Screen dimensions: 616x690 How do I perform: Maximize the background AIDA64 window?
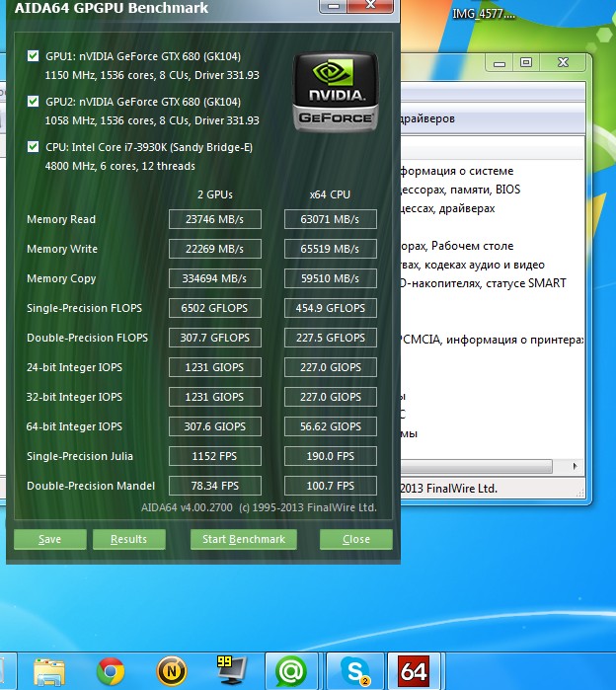[526, 63]
